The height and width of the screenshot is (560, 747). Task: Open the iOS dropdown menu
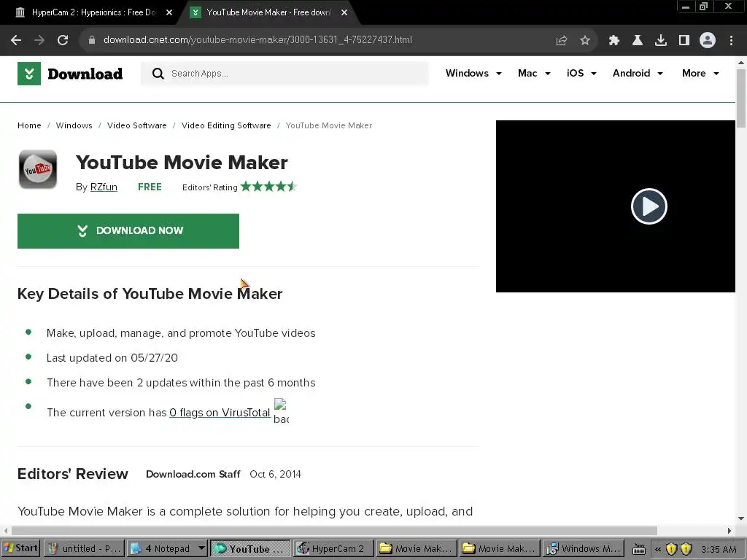point(581,74)
